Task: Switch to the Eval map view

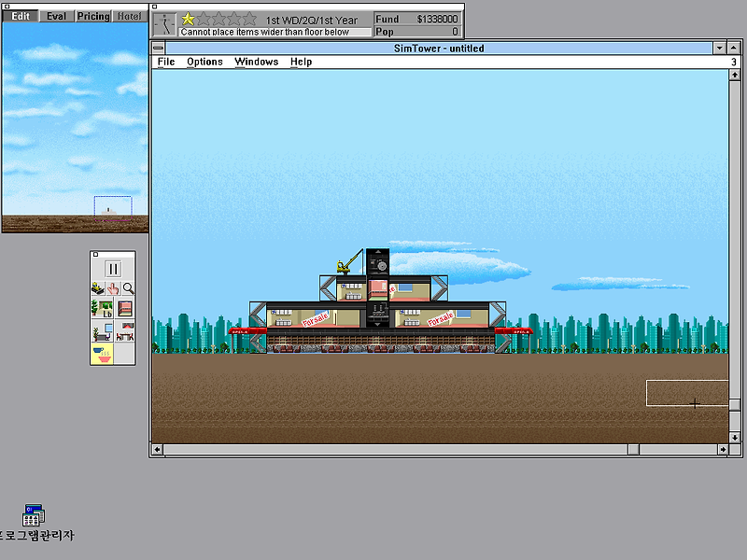Action: [56, 16]
